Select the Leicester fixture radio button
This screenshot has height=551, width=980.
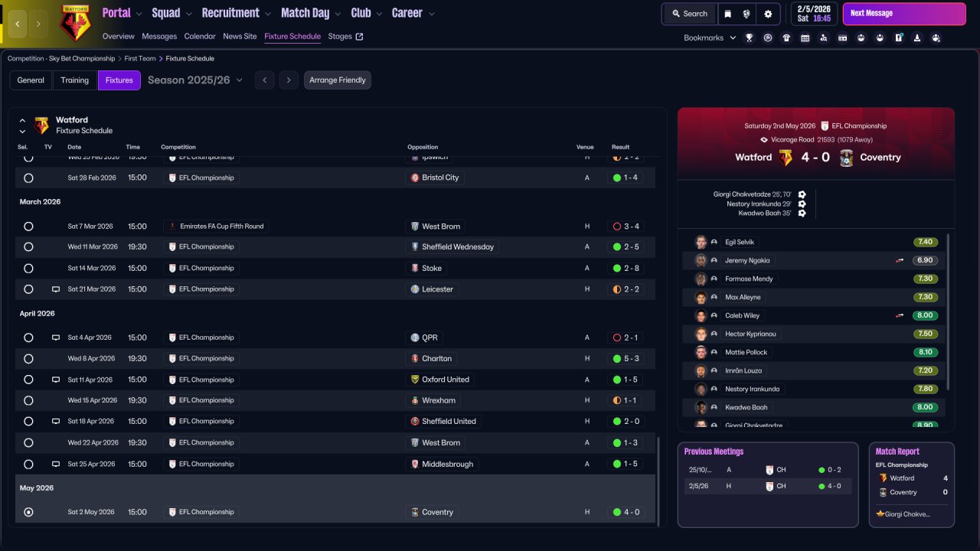point(28,289)
